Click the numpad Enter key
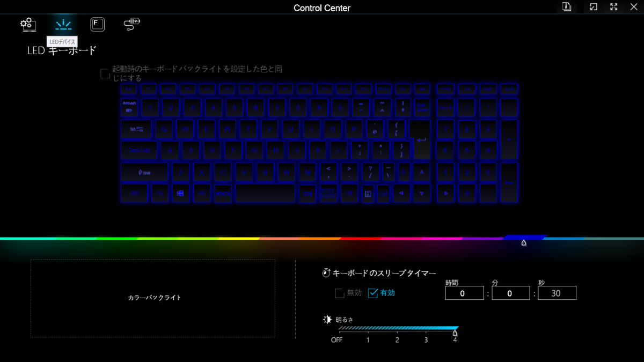644x362 pixels. coord(509,182)
